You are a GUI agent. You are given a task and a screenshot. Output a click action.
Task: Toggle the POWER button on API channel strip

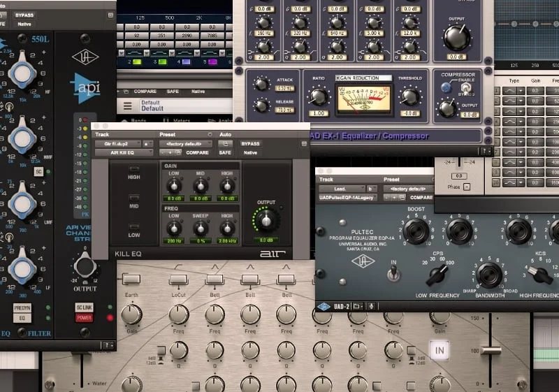click(x=85, y=317)
